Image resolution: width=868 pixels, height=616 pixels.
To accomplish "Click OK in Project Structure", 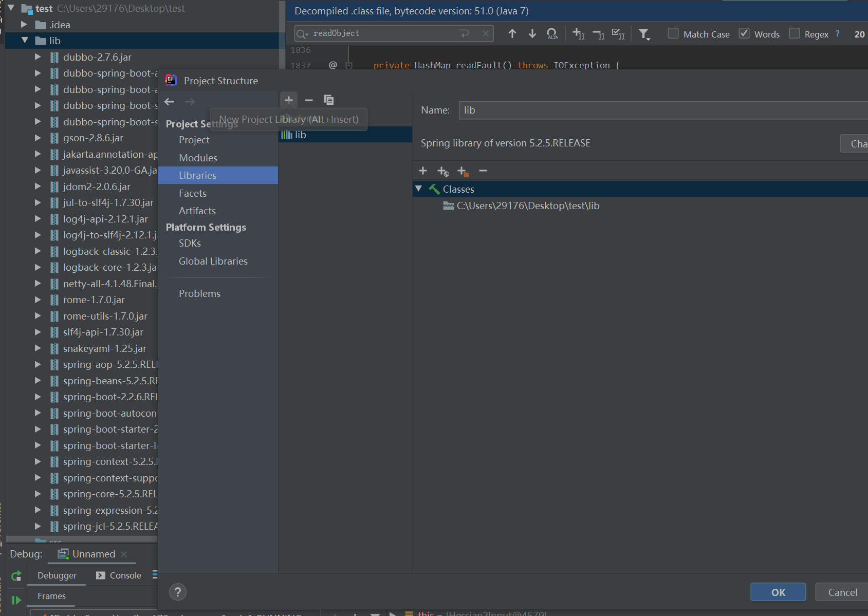I will (778, 592).
